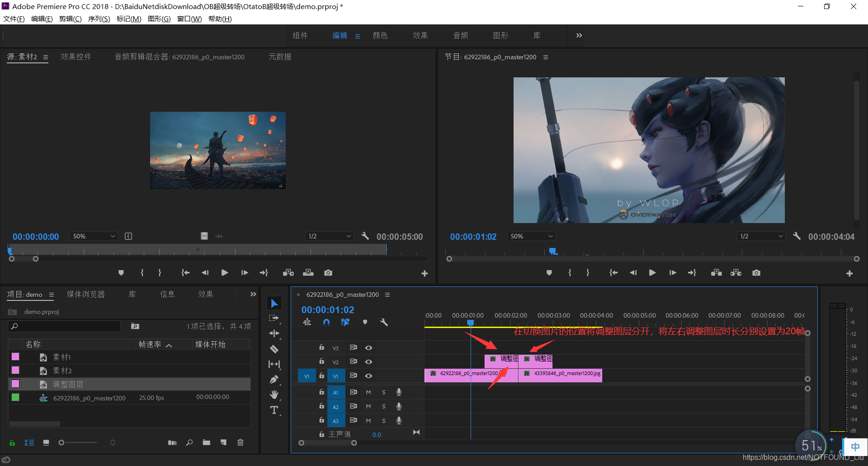This screenshot has height=466, width=868.
Task: Switch to 颜色 workspace
Action: [380, 35]
